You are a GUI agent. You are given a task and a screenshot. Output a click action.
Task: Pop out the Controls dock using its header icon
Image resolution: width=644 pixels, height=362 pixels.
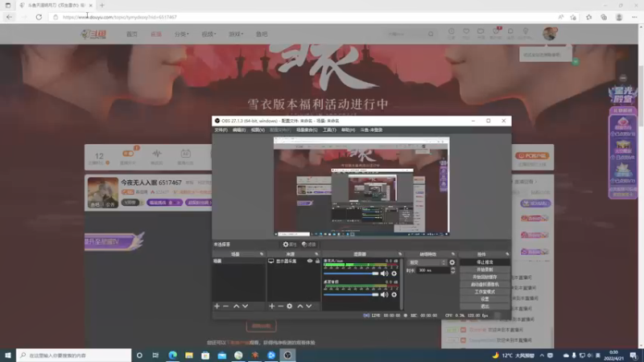[x=507, y=254]
